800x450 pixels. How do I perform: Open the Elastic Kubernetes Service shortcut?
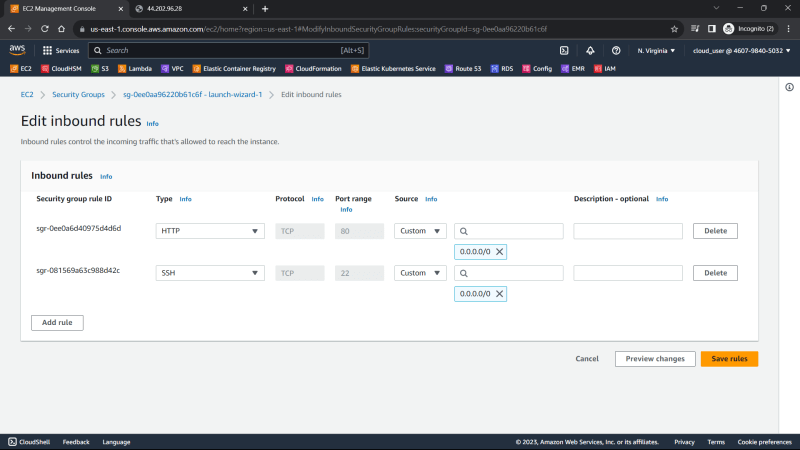393,68
